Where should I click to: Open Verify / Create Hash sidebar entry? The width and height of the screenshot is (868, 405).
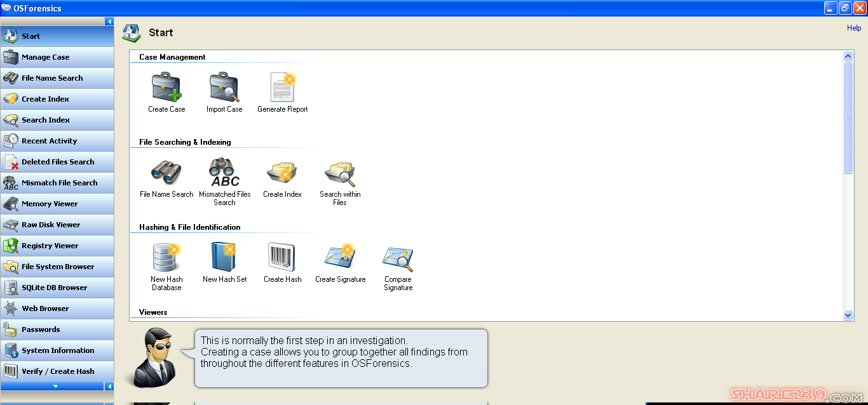57,371
